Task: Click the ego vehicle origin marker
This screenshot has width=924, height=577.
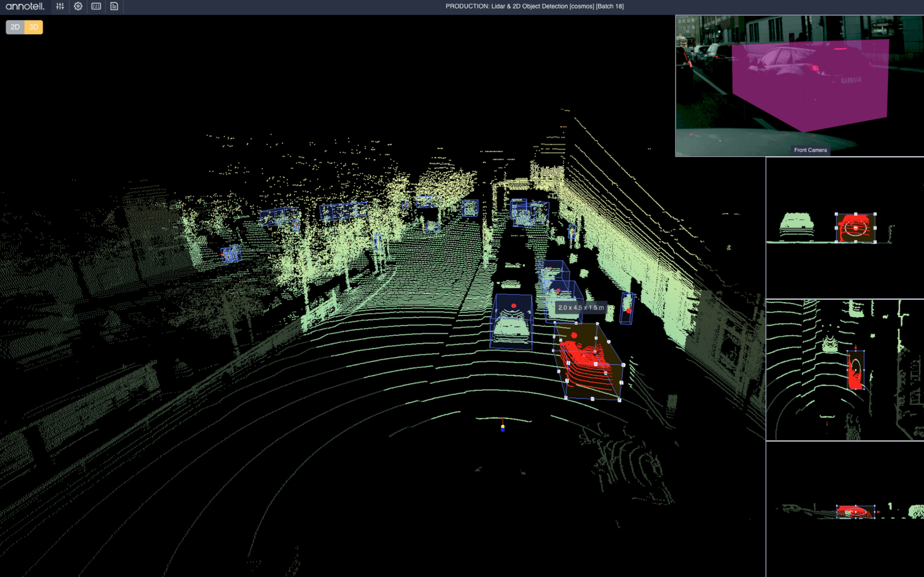Action: [x=503, y=427]
